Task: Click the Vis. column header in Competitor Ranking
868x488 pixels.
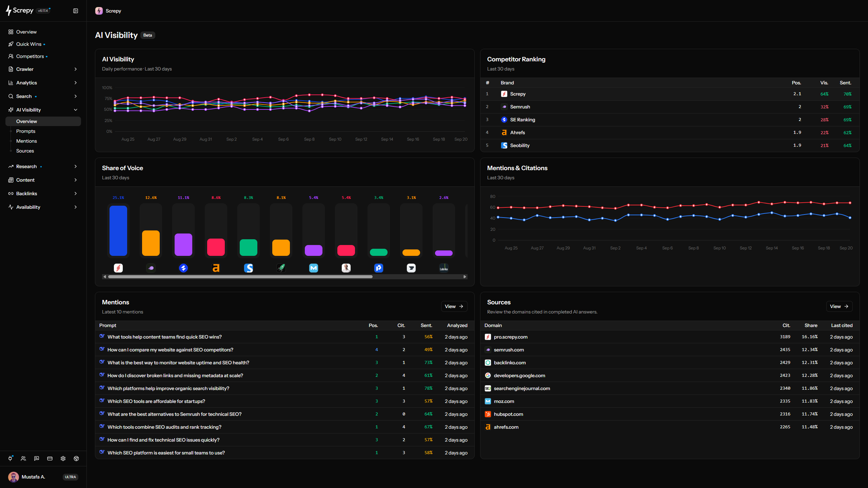Action: tap(824, 83)
